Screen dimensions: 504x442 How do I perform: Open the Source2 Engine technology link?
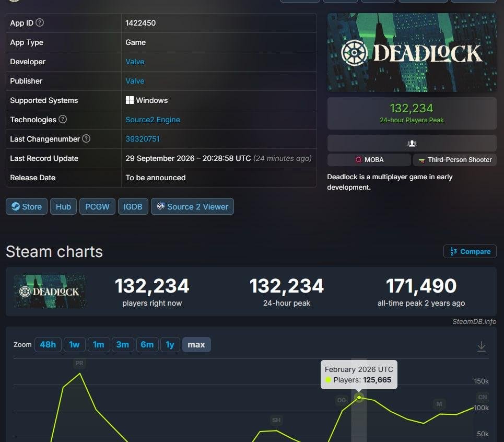[x=153, y=120]
